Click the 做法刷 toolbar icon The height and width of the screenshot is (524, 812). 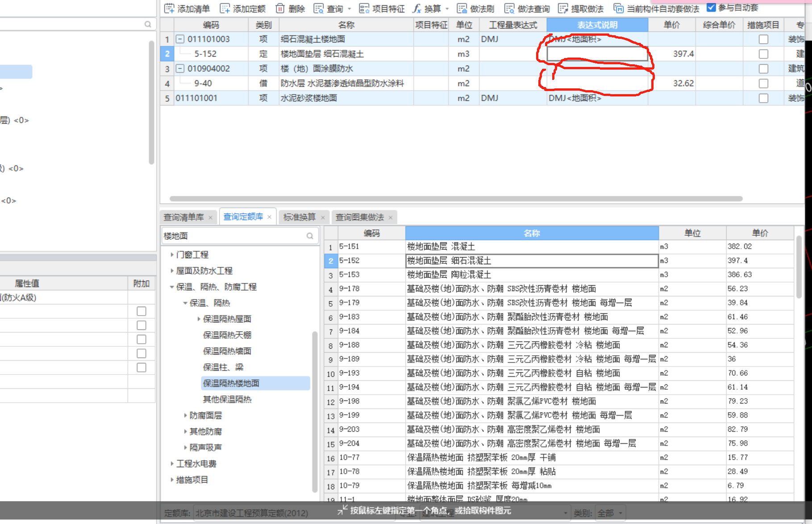462,8
